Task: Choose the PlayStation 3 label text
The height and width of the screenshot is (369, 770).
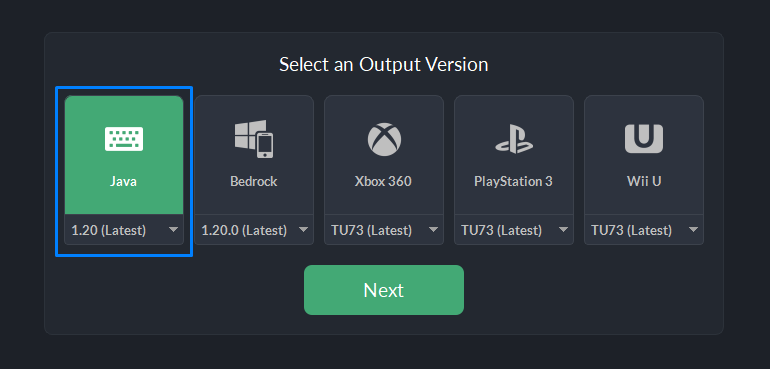Action: pyautogui.click(x=513, y=181)
